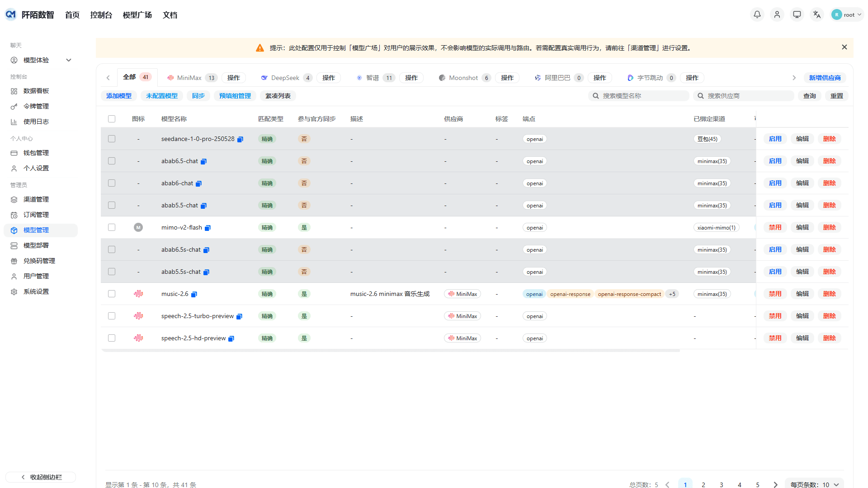Check the music-2.6 row checkbox
868x488 pixels.
click(x=112, y=294)
